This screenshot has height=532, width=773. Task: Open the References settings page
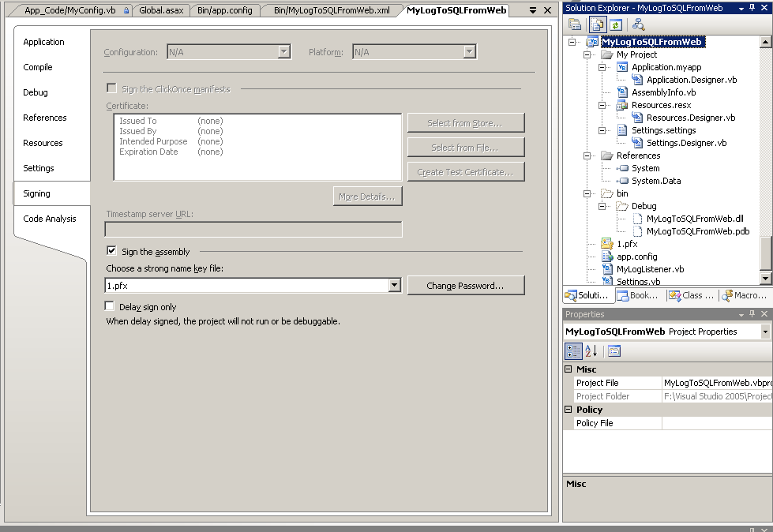point(44,118)
